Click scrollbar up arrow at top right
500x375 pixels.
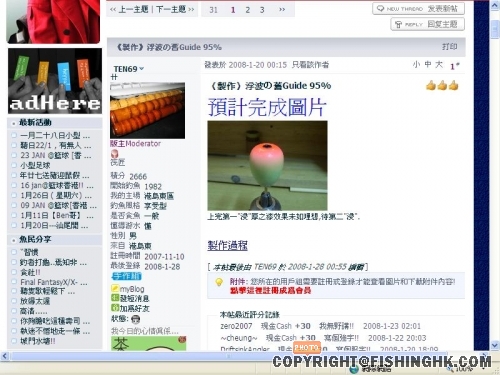(x=495, y=6)
